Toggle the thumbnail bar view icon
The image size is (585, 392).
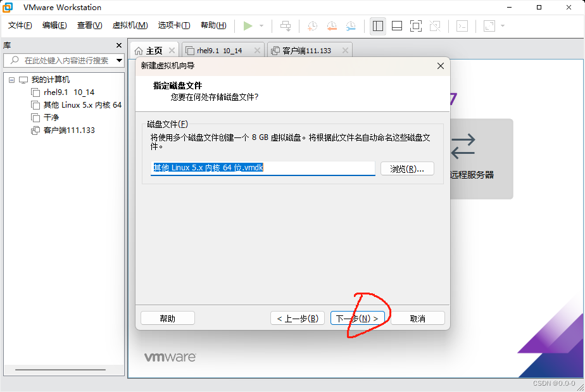(x=397, y=26)
